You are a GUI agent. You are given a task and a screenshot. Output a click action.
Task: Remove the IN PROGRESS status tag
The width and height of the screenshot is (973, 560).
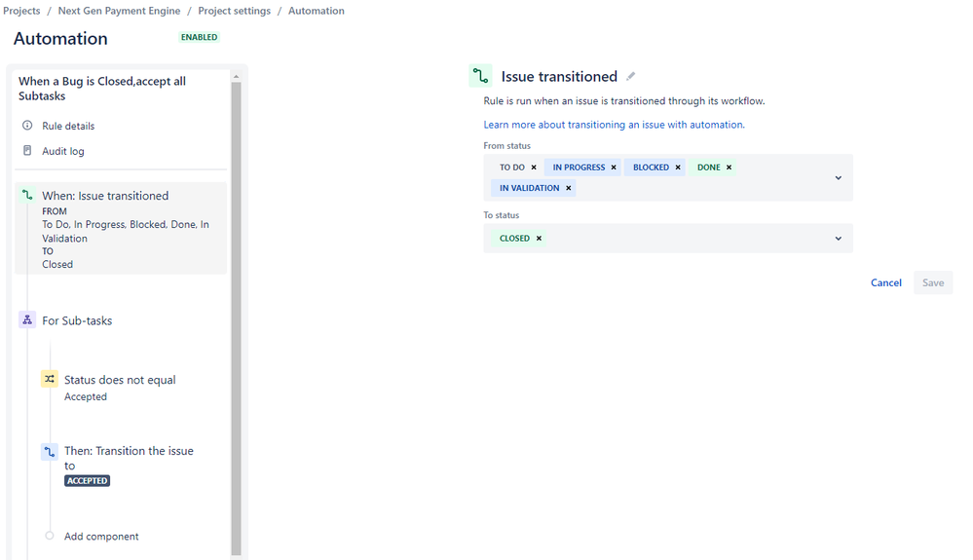tap(614, 168)
